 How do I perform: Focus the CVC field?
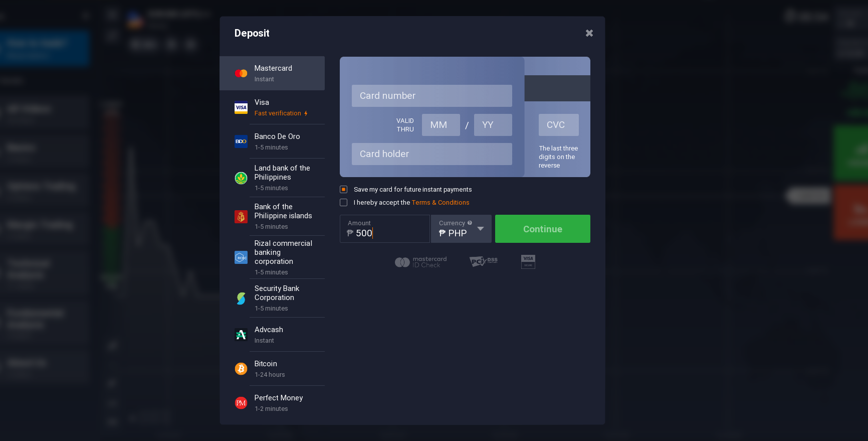click(559, 125)
